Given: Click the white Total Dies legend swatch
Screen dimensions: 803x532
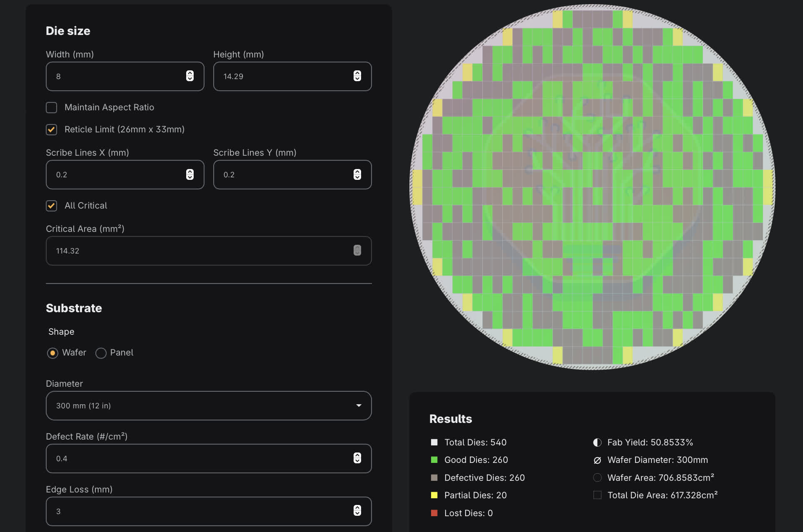Looking at the screenshot, I should (x=434, y=443).
